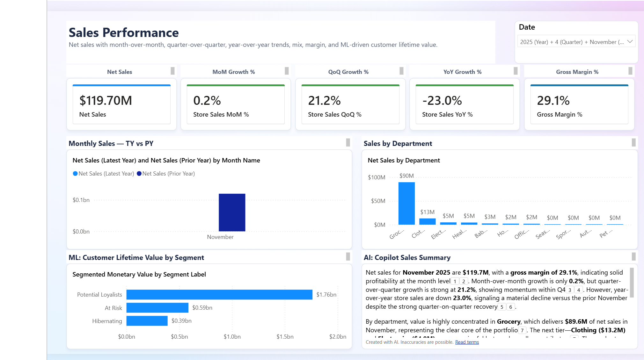Click the 0.2% Store Sales MoM card
Image resolution: width=644 pixels, height=360 pixels.
pyautogui.click(x=236, y=104)
